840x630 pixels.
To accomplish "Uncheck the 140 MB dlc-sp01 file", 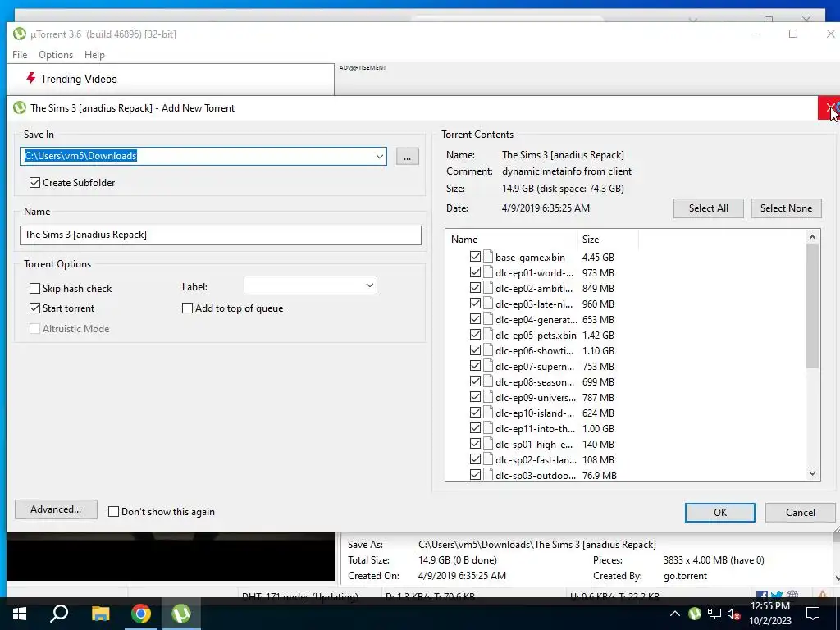I will pos(475,444).
